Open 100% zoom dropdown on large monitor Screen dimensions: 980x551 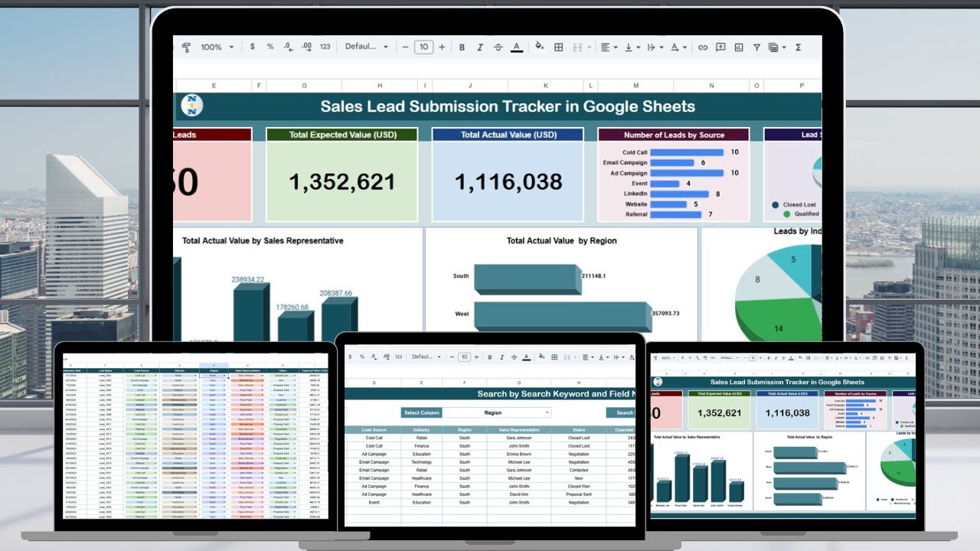(x=217, y=47)
